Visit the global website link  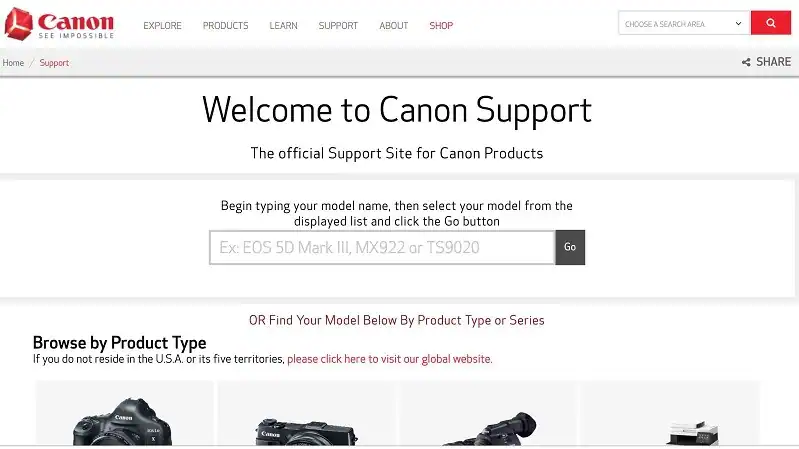[x=389, y=359]
